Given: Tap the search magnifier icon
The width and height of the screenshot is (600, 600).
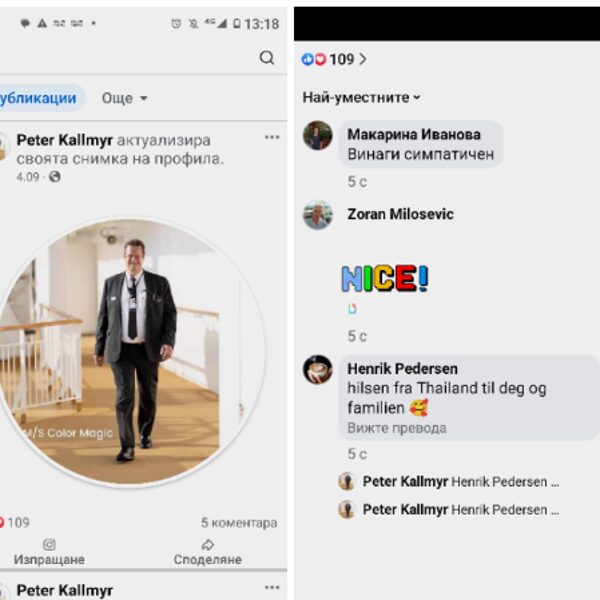Looking at the screenshot, I should tap(266, 58).
